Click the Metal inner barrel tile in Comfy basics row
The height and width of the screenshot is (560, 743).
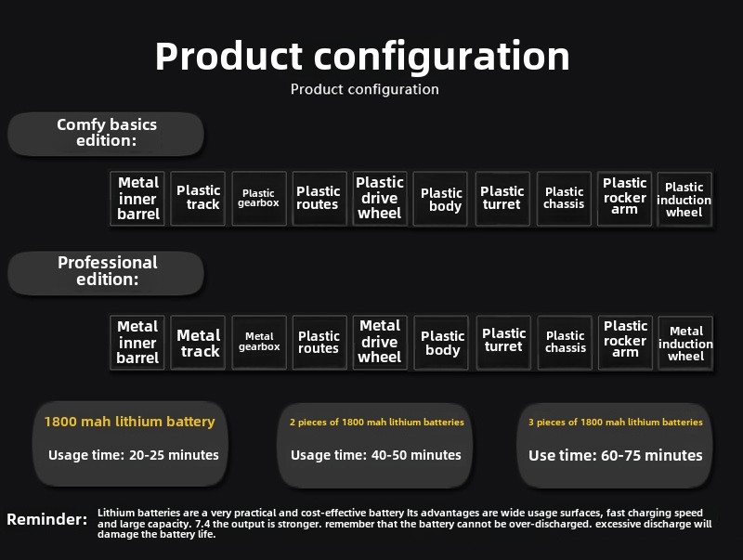tap(137, 199)
